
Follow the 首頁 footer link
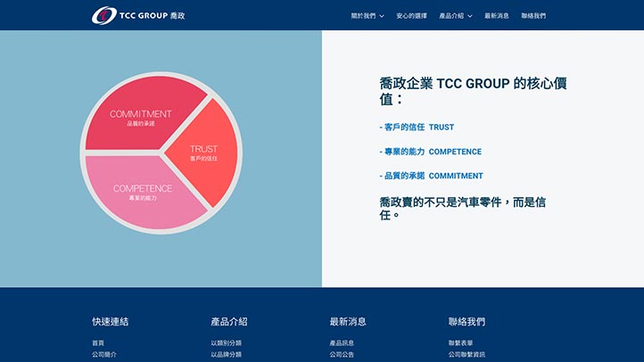coord(98,342)
